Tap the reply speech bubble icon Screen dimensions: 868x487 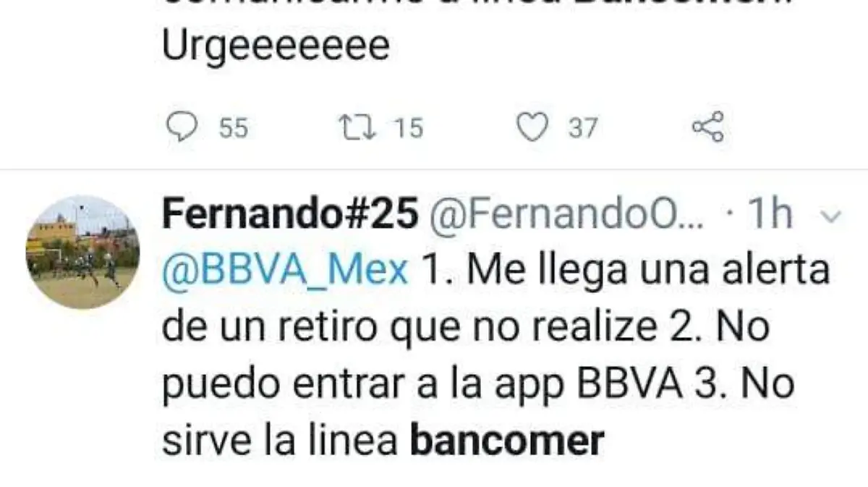click(182, 128)
